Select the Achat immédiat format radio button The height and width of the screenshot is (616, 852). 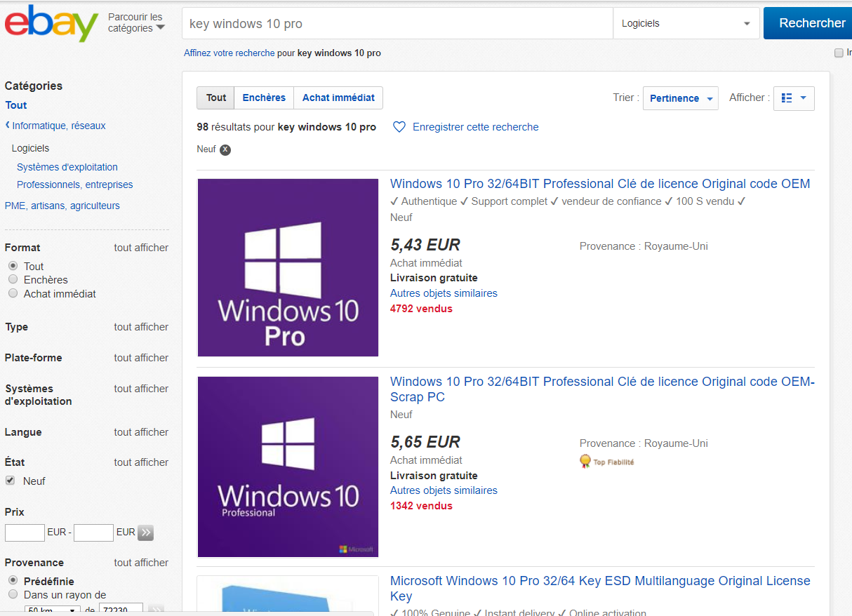13,293
